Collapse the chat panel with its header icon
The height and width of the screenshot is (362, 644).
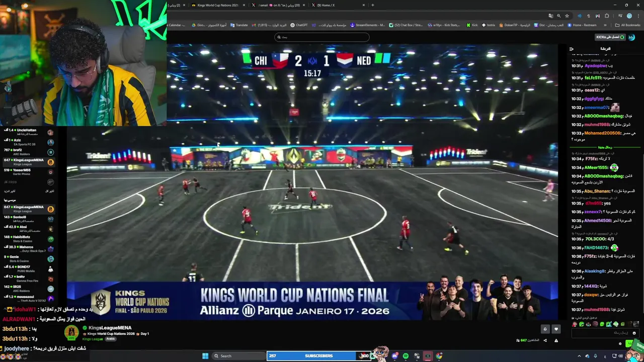[571, 49]
